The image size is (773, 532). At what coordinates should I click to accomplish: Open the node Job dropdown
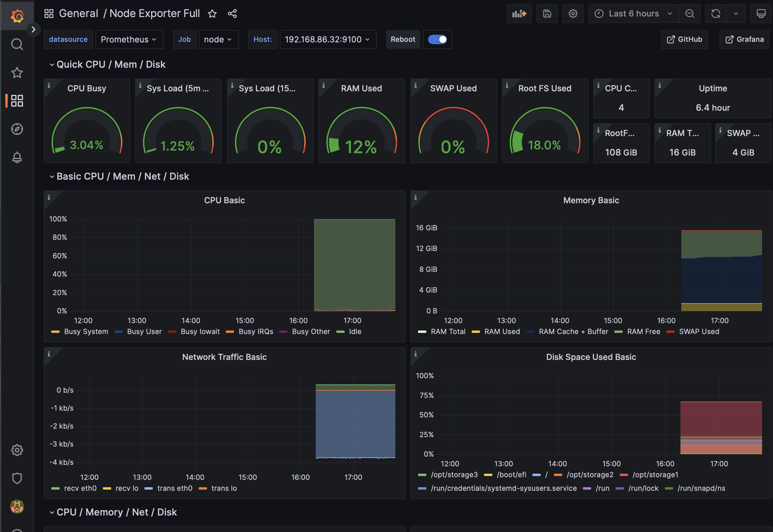click(x=218, y=39)
